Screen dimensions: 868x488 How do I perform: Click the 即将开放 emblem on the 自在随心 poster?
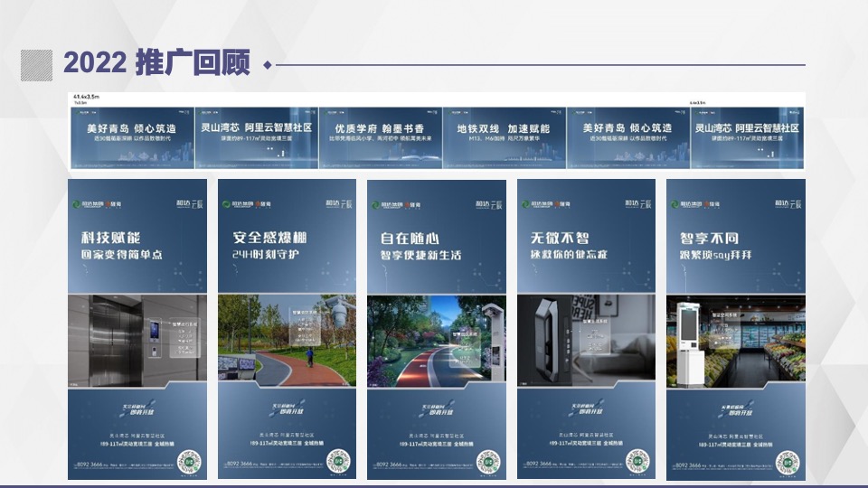tap(437, 409)
